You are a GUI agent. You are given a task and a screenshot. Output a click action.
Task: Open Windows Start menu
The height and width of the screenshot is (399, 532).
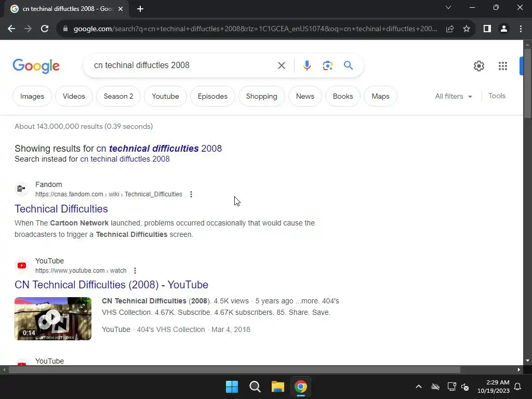click(232, 387)
